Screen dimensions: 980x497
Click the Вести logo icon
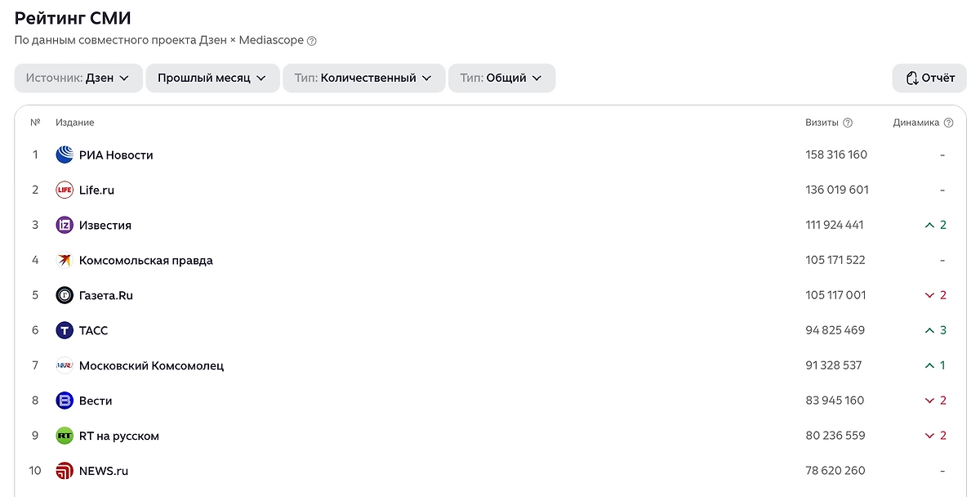click(65, 401)
